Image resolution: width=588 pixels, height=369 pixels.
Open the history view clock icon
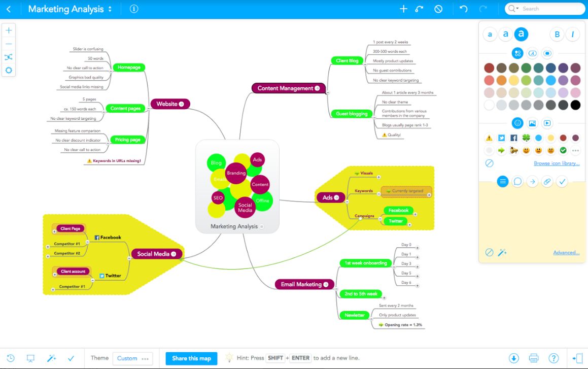pyautogui.click(x=11, y=358)
